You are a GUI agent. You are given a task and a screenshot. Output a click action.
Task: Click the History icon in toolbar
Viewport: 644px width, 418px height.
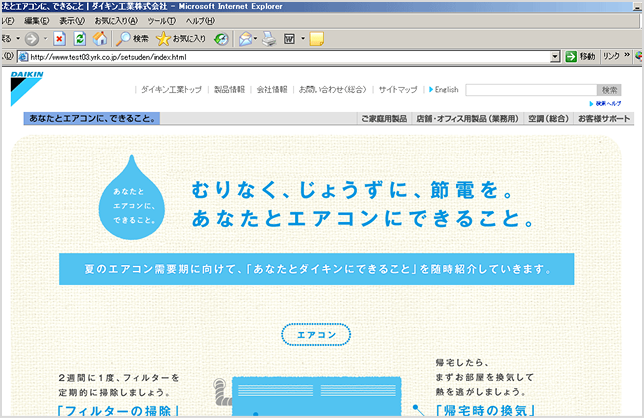tap(221, 39)
